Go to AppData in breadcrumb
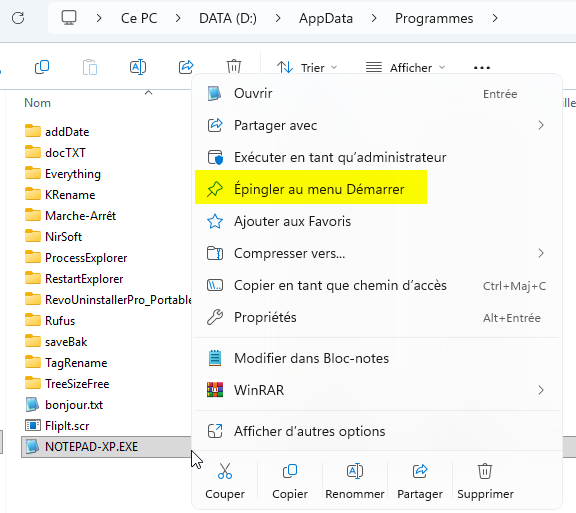576x513 pixels. click(326, 18)
